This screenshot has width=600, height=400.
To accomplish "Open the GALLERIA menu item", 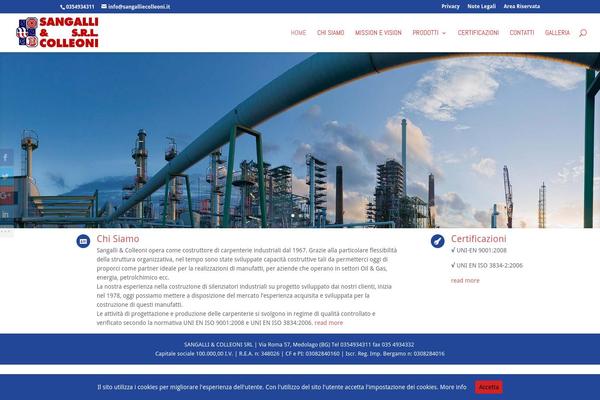I will coord(557,33).
